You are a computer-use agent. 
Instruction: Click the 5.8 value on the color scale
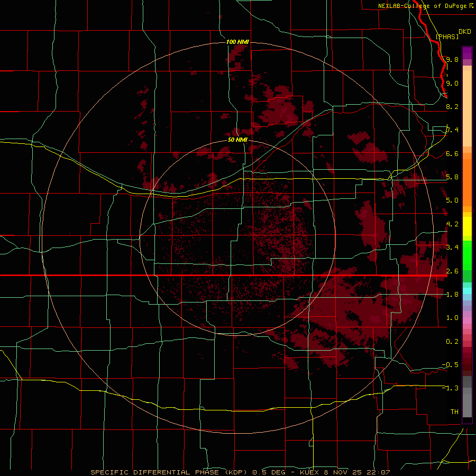coord(452,177)
